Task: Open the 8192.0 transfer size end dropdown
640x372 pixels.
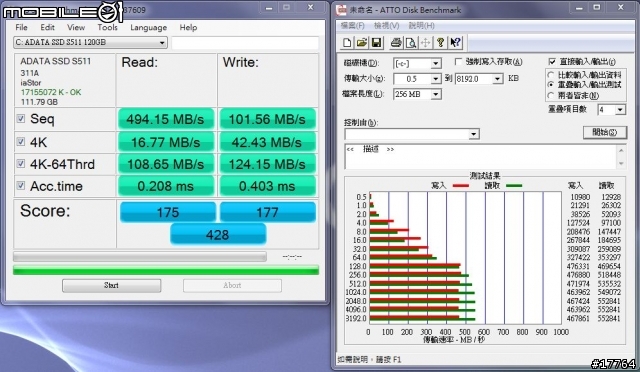Action: pos(498,79)
